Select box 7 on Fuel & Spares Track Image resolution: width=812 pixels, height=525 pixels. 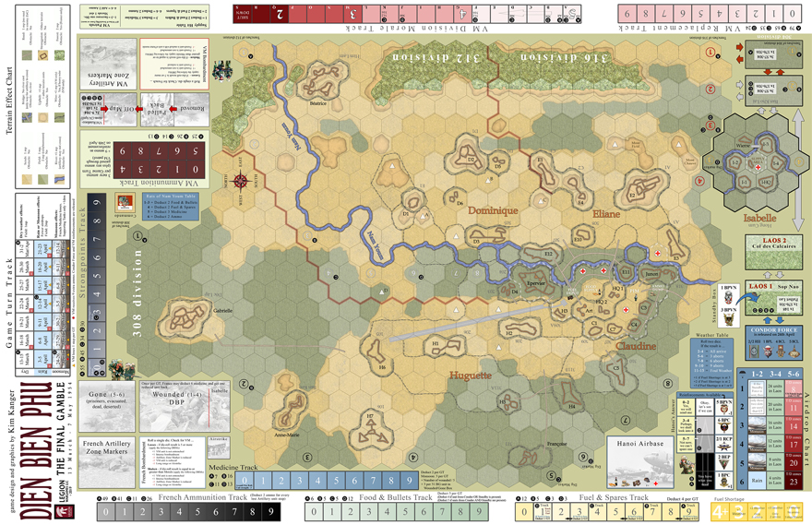pyautogui.click(x=652, y=512)
